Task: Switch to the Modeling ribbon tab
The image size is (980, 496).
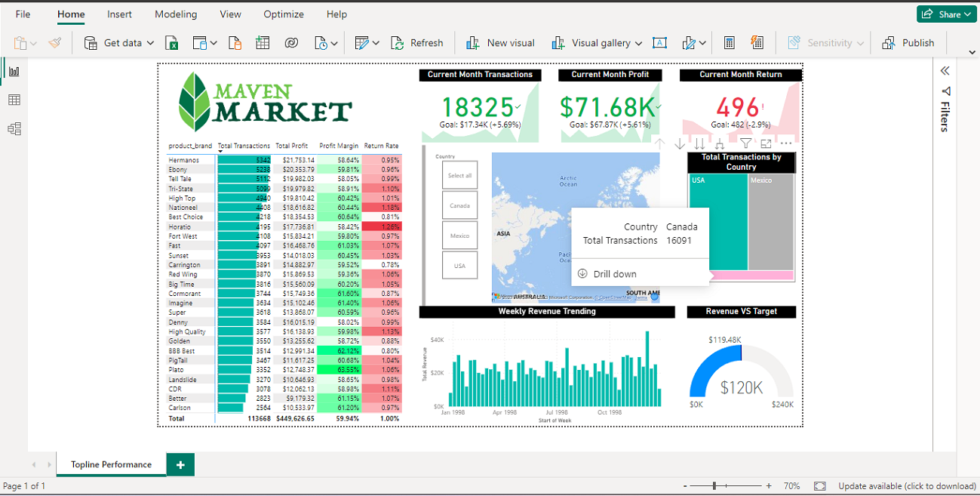Action: 176,14
